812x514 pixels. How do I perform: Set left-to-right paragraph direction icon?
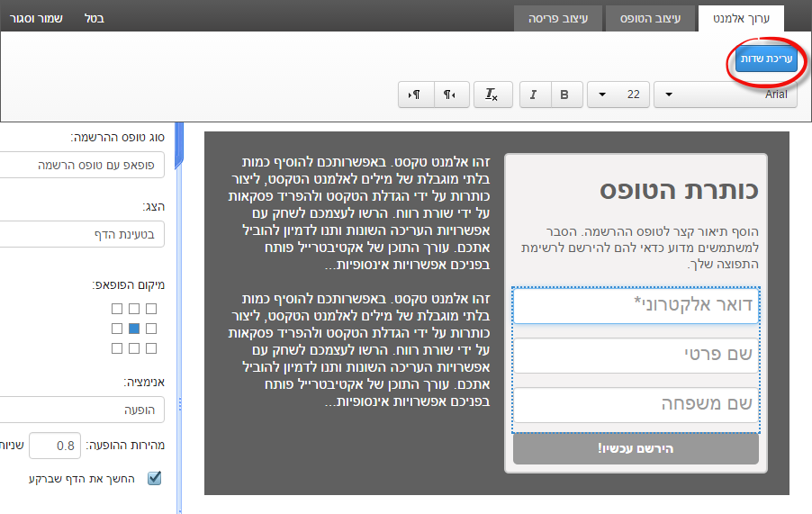[x=416, y=95]
